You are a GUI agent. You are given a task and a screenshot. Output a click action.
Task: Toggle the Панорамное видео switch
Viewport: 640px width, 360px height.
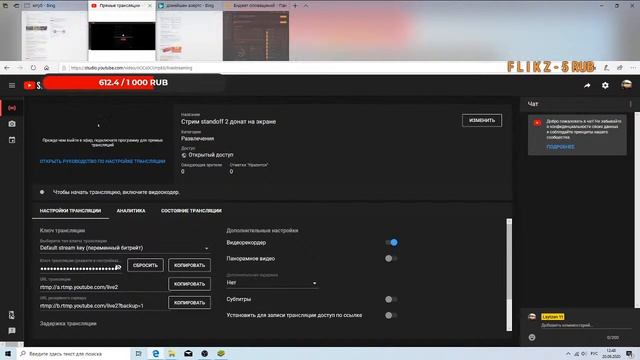391,258
